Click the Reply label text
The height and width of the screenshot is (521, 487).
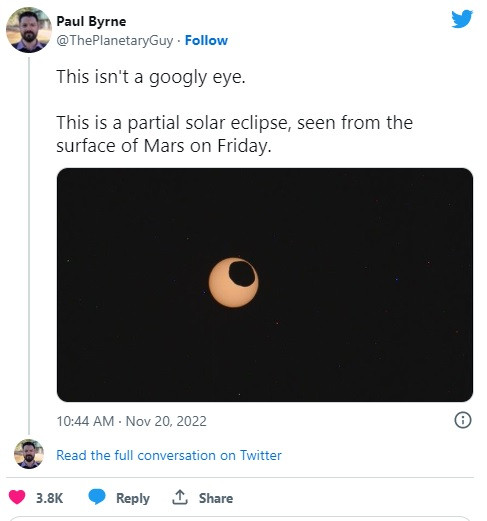133,498
